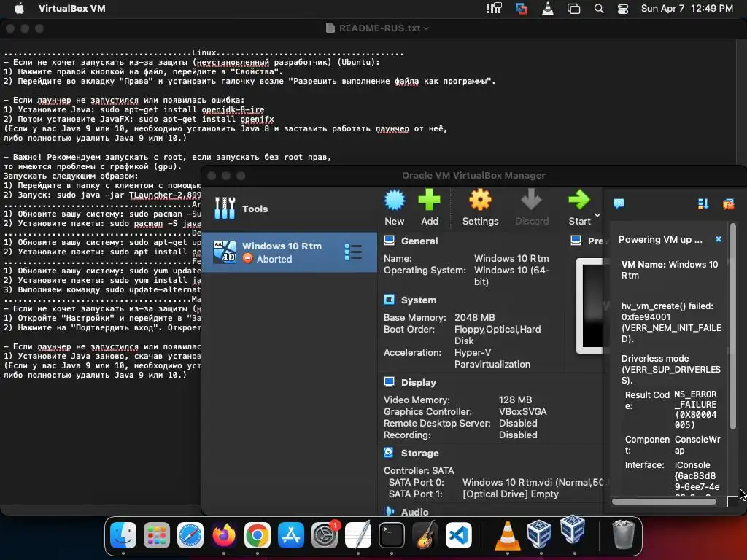Click the VM preview thumbnail

pos(589,306)
